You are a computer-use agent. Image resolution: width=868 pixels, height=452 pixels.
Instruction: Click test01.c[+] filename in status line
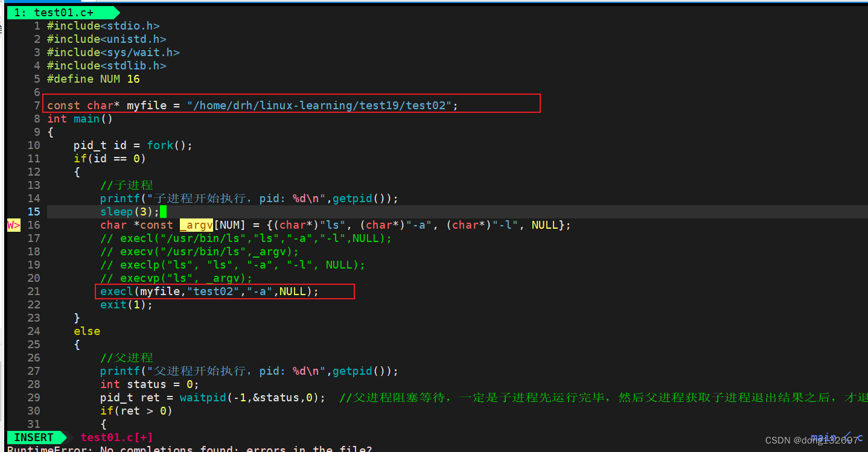[x=116, y=438]
